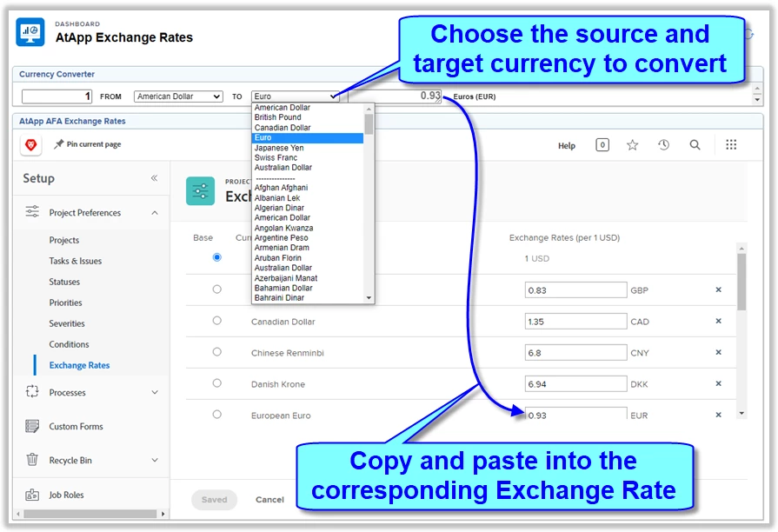778x532 pixels.
Task: Click the amount field containing 1
Action: (57, 96)
